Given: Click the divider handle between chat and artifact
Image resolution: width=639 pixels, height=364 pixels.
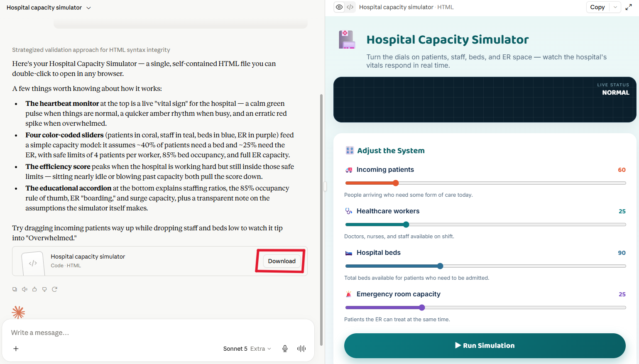Looking at the screenshot, I should pos(325,186).
